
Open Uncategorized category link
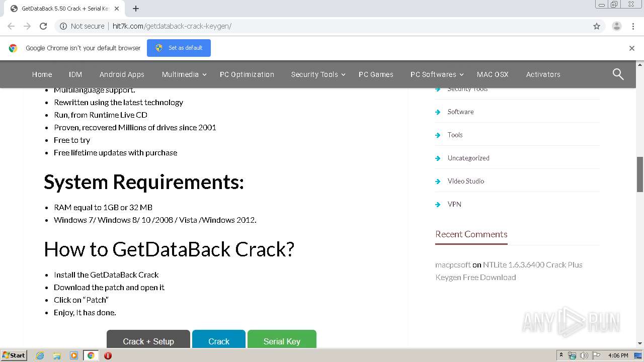pos(468,158)
